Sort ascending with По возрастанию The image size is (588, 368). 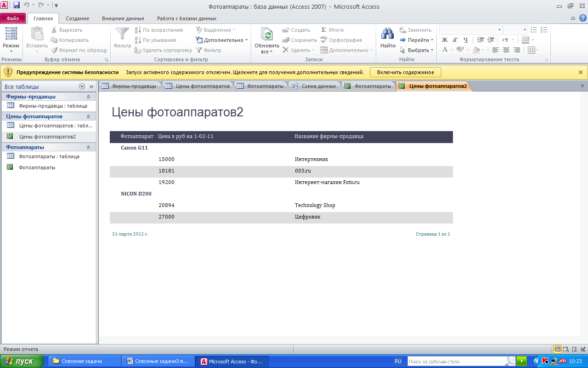(158, 30)
